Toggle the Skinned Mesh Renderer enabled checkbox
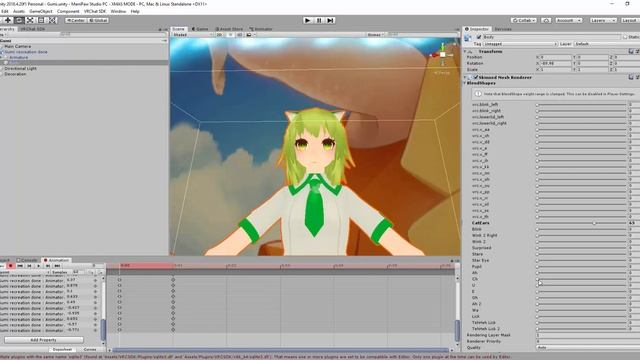Screen dimensions: 640x360 [x=476, y=77]
